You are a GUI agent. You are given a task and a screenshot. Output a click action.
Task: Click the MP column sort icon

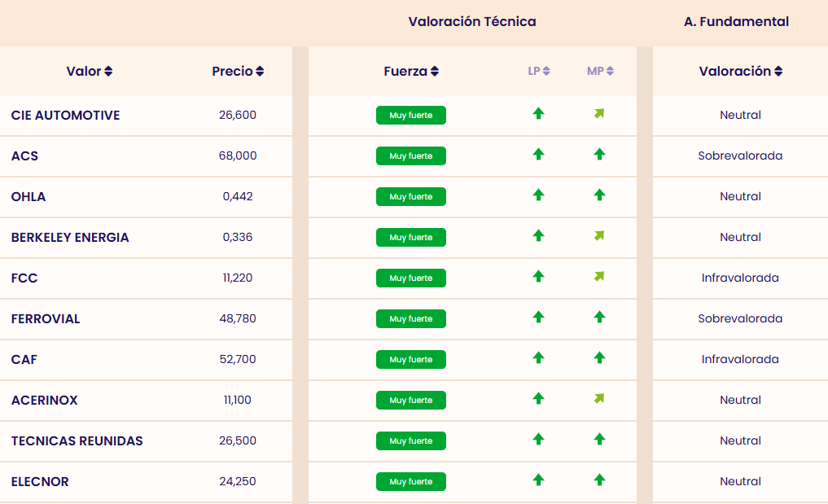(x=610, y=72)
